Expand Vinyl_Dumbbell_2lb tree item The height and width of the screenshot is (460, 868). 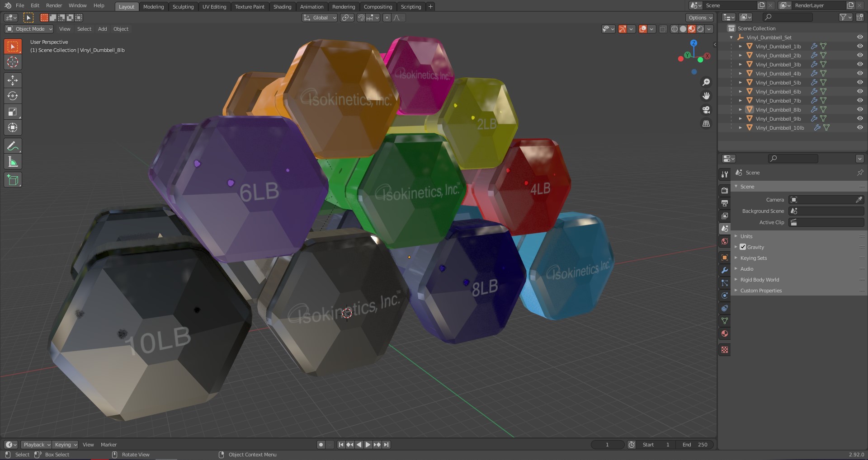pyautogui.click(x=740, y=55)
